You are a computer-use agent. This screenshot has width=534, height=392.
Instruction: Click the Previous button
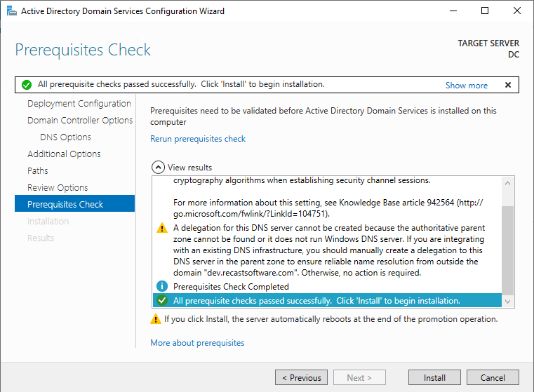click(301, 378)
